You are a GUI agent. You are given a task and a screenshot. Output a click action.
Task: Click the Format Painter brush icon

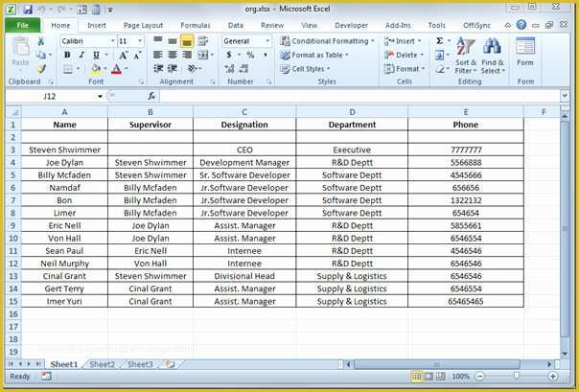coord(41,69)
